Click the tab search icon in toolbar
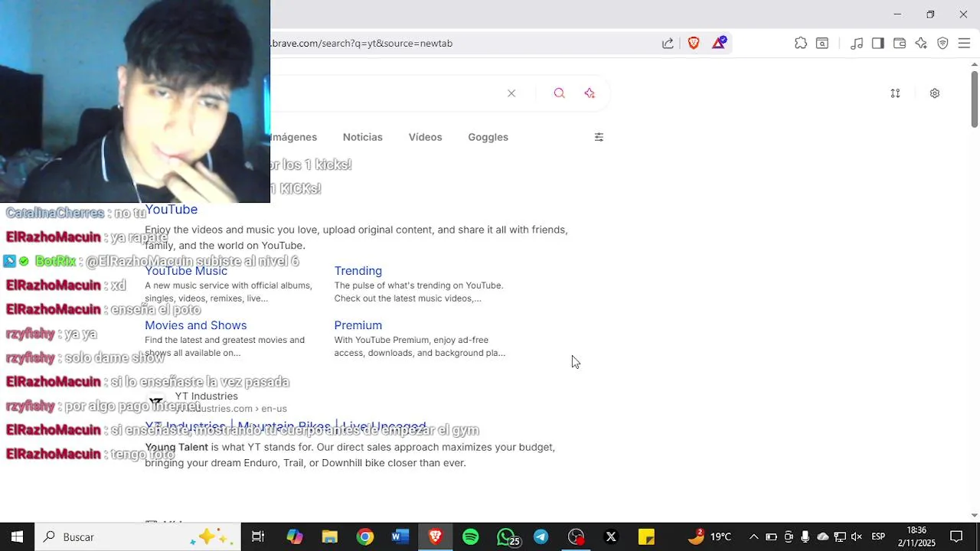 (822, 44)
